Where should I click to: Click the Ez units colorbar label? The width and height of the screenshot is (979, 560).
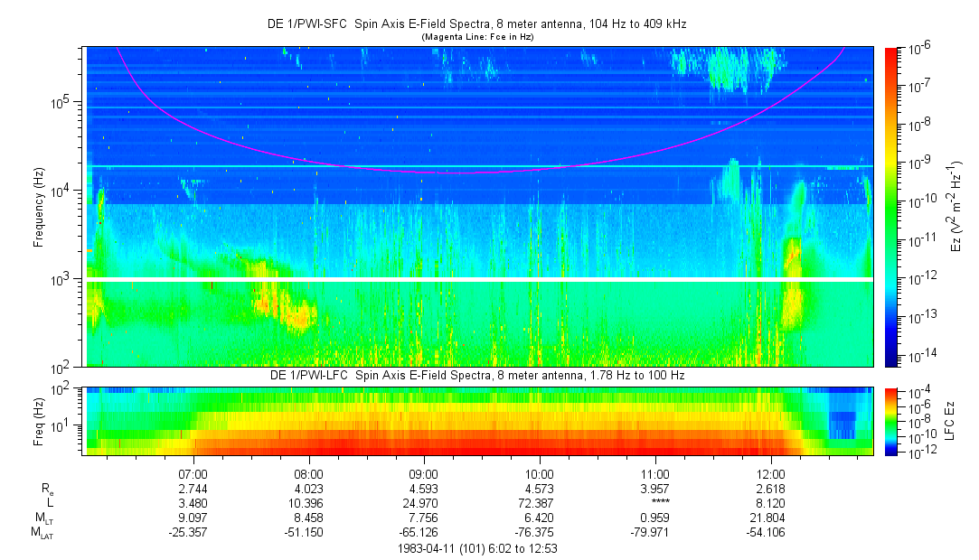point(955,207)
